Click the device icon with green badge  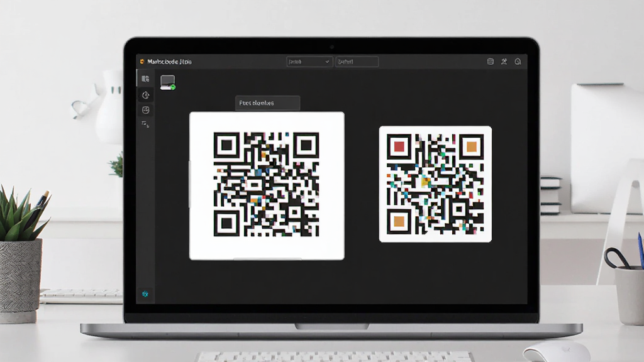(167, 82)
